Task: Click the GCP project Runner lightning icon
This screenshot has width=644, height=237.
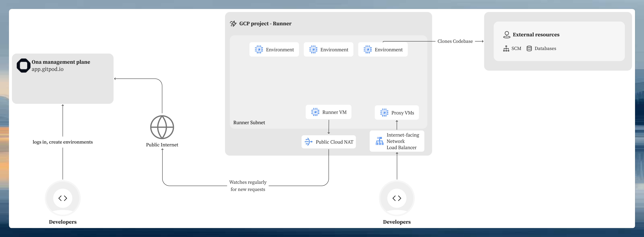Action: pyautogui.click(x=233, y=23)
